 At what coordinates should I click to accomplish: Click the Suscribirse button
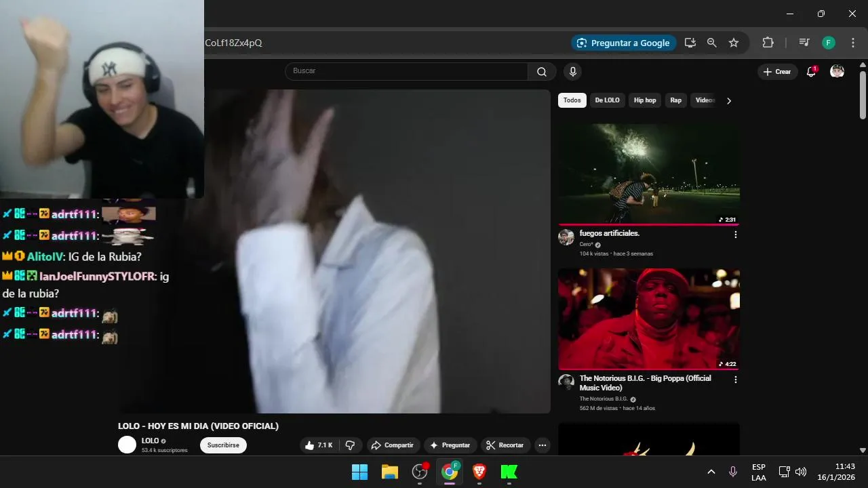point(223,445)
